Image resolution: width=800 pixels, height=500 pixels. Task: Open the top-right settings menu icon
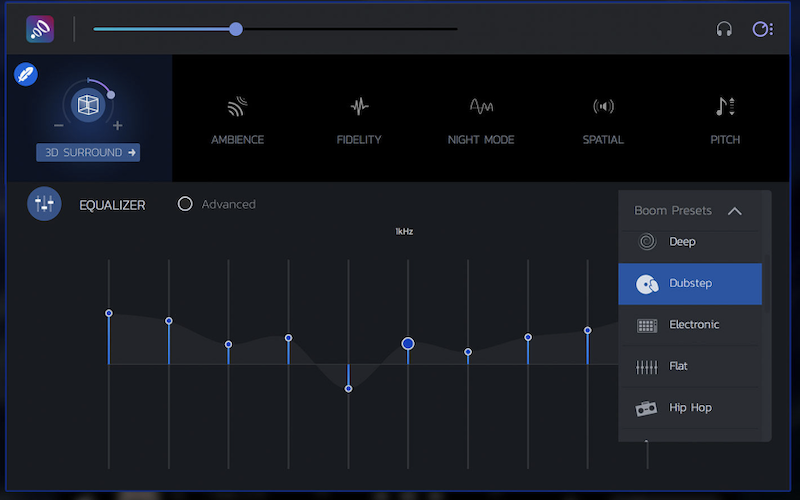point(762,29)
